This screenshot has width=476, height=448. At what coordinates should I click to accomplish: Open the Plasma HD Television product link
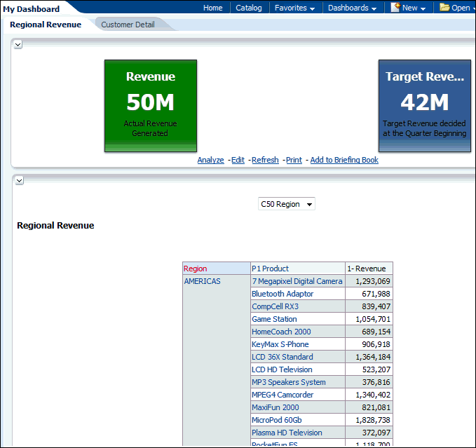point(287,433)
